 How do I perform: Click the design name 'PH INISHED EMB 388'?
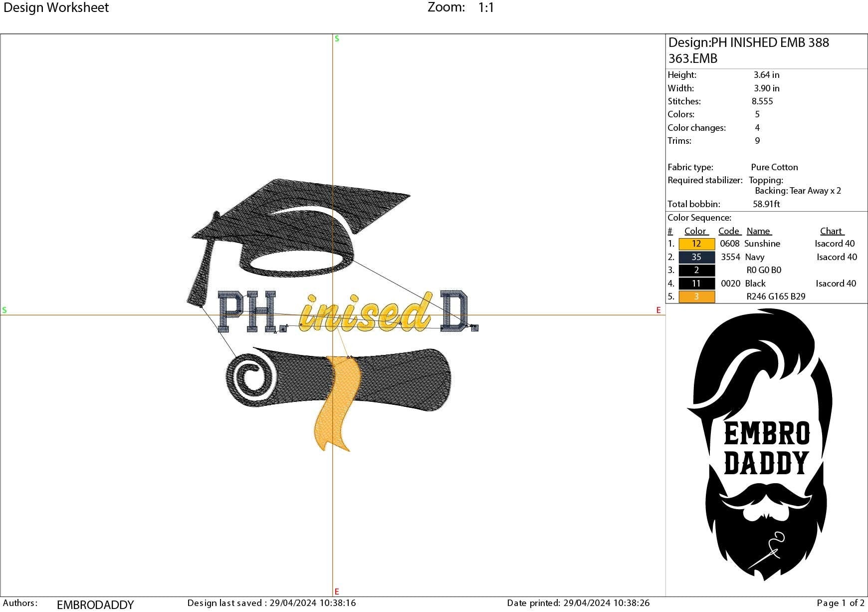(770, 42)
